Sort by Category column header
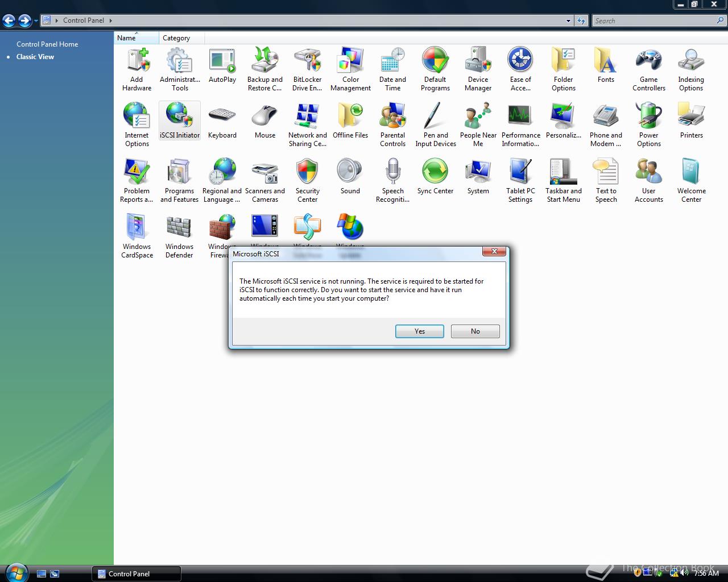Image resolution: width=728 pixels, height=582 pixels. (181, 38)
